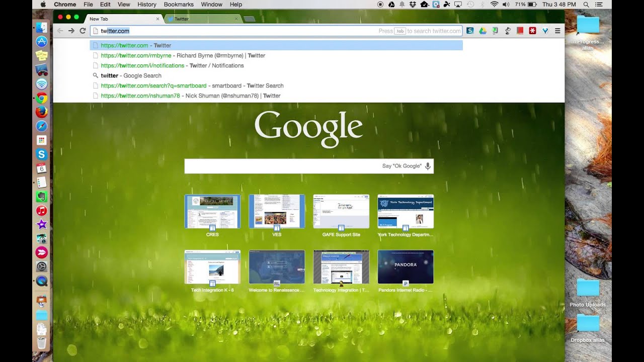Open the Google Drive extension in toolbar

[482, 31]
